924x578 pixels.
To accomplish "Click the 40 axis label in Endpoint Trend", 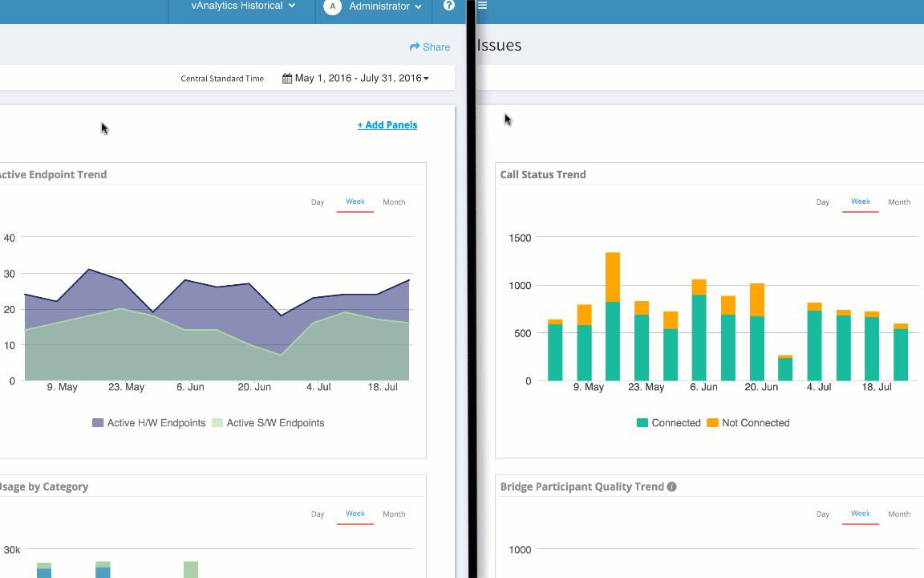I will [10, 238].
